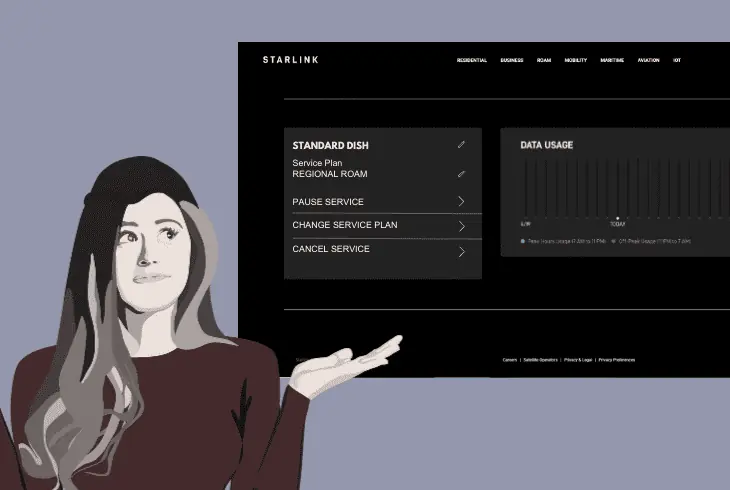Edit the Standard Dish name with pencil icon
Viewport: 730px width, 490px height.
coord(461,145)
